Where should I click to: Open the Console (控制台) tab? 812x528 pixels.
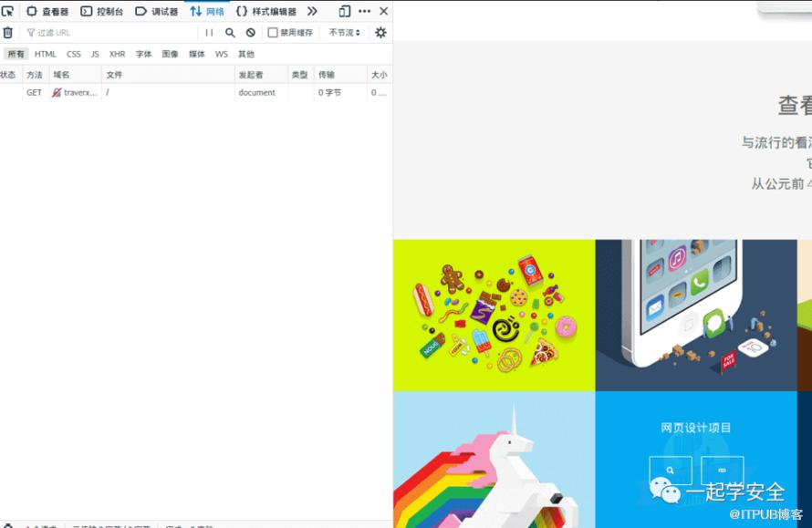102,11
